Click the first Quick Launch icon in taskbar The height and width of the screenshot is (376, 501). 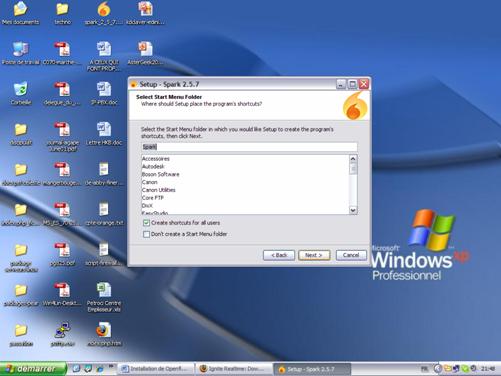76,368
